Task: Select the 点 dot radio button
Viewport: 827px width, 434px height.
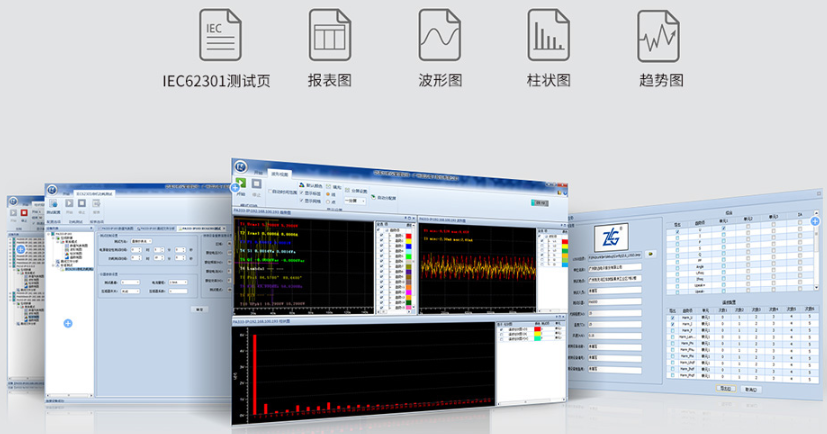Action: (x=328, y=202)
